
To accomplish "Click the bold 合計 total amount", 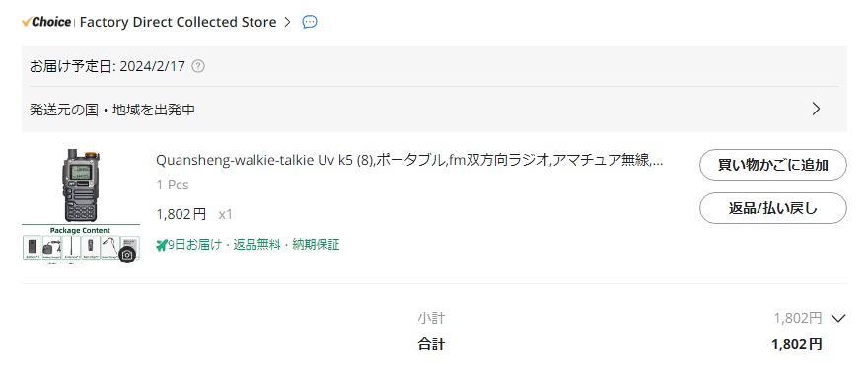I will (x=797, y=344).
